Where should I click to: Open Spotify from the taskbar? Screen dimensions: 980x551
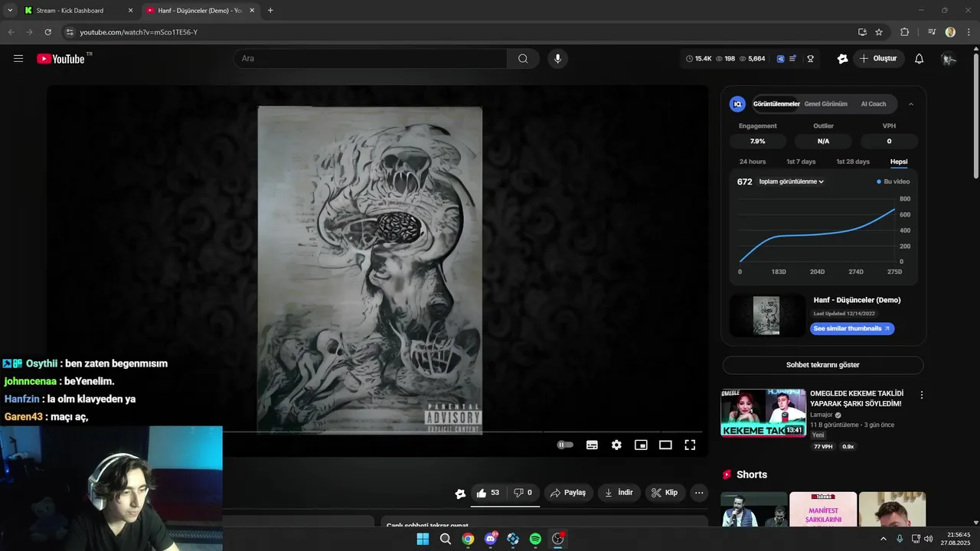[535, 539]
